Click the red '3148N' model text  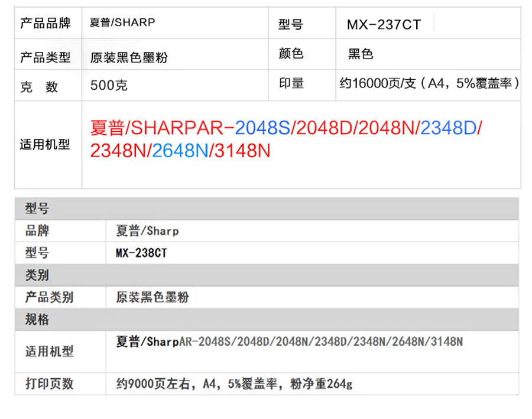242,151
